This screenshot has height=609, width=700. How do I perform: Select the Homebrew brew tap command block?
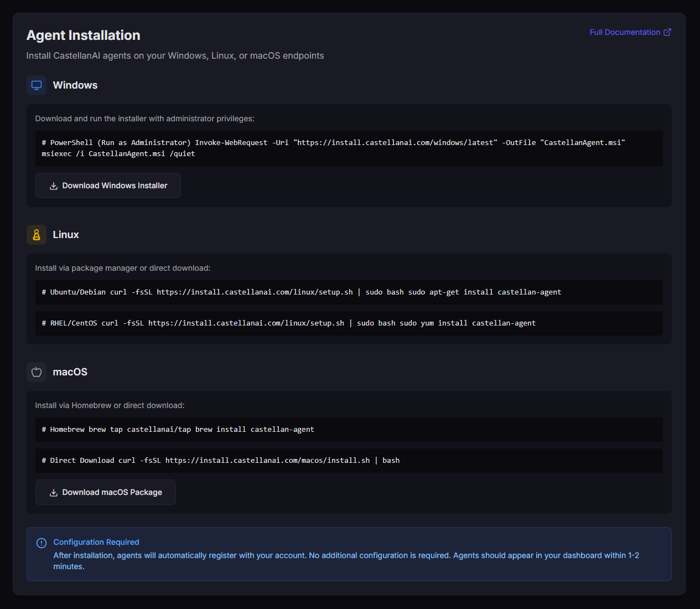[x=349, y=430]
